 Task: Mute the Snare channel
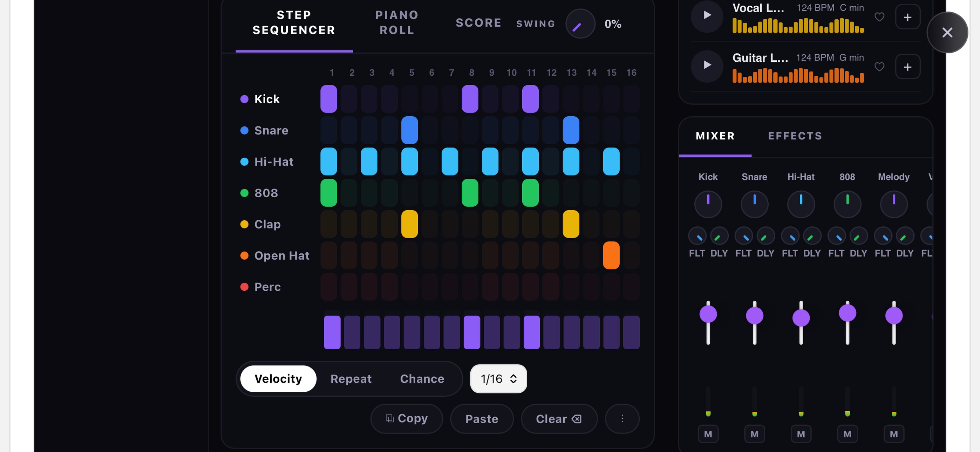(x=754, y=434)
